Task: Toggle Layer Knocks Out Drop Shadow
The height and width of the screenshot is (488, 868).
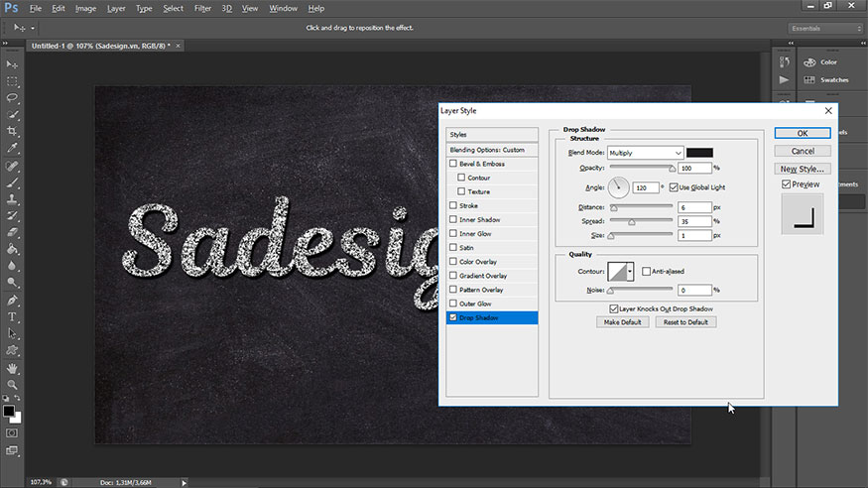Action: tap(613, 308)
